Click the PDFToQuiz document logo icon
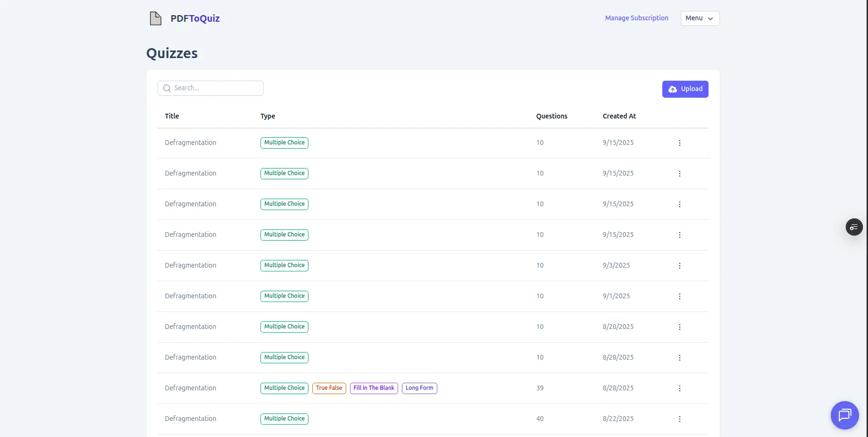 click(155, 18)
